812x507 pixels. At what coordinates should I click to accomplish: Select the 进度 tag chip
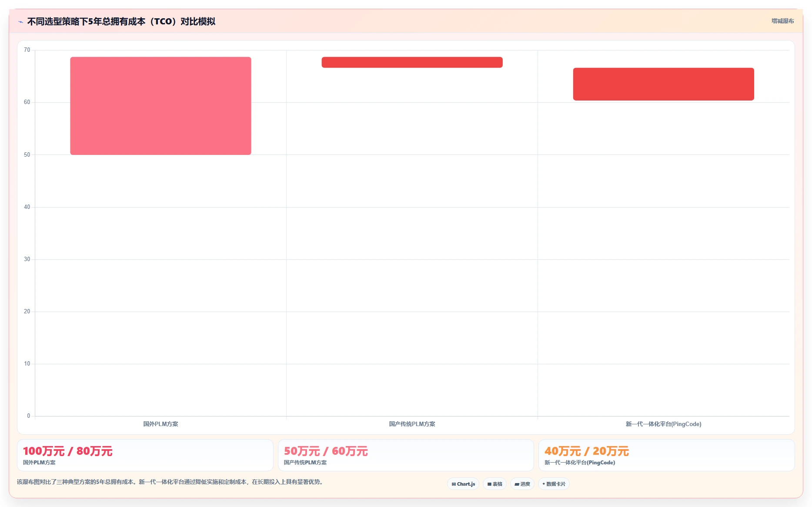(x=522, y=484)
